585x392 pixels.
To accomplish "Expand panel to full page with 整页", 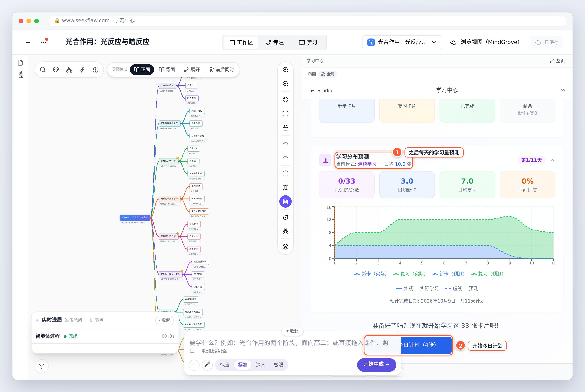I will click(558, 61).
